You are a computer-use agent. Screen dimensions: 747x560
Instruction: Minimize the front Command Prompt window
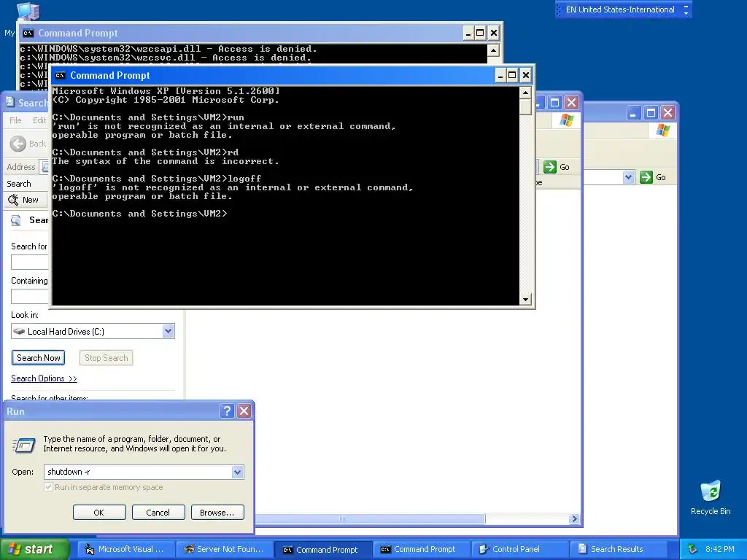coord(500,75)
